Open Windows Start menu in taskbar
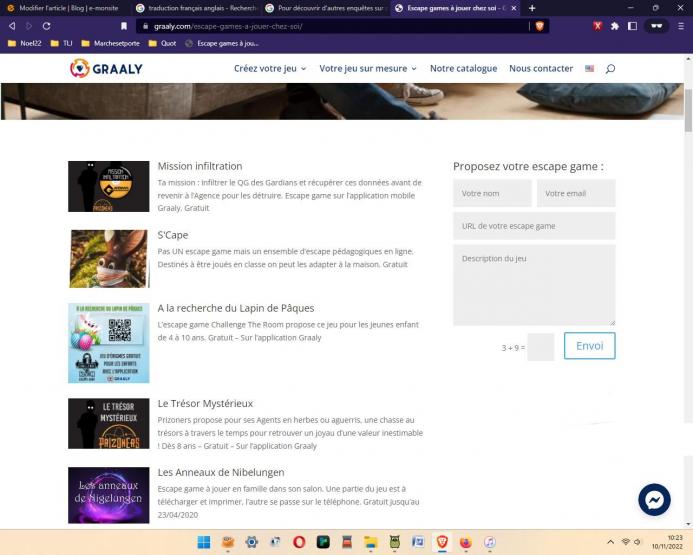The image size is (693, 555). click(x=205, y=542)
